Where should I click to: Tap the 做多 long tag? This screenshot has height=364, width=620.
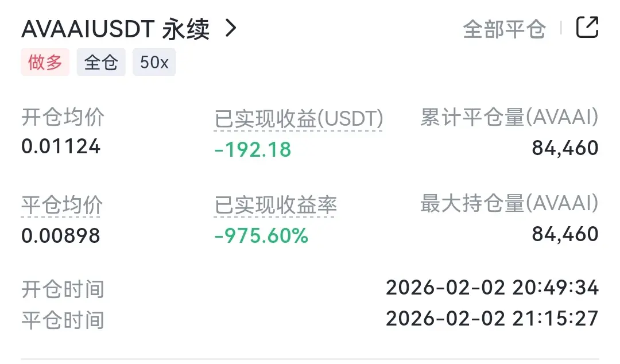(x=45, y=62)
